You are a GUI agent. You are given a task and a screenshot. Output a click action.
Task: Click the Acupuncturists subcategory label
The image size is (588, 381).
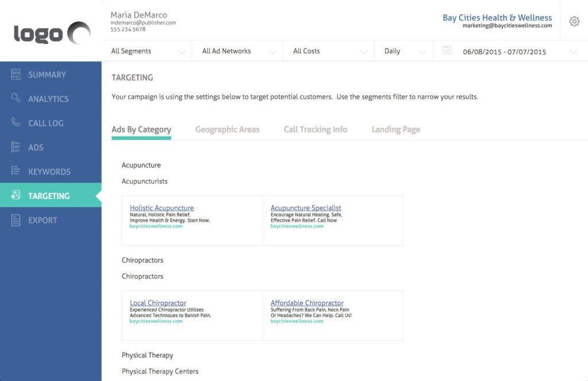pos(144,181)
